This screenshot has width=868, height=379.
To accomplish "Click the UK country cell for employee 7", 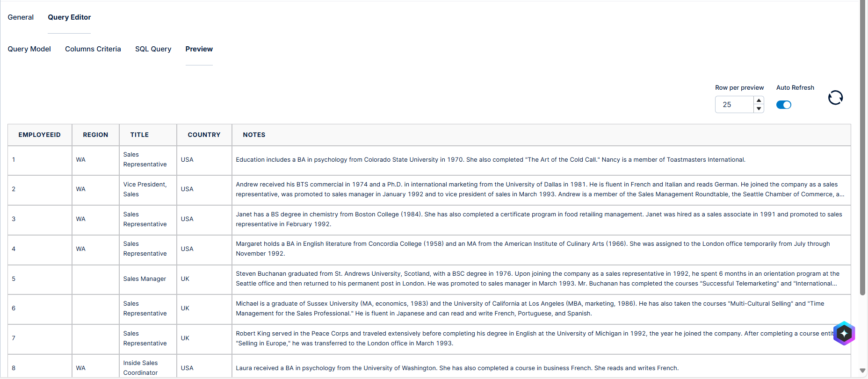I will (204, 338).
